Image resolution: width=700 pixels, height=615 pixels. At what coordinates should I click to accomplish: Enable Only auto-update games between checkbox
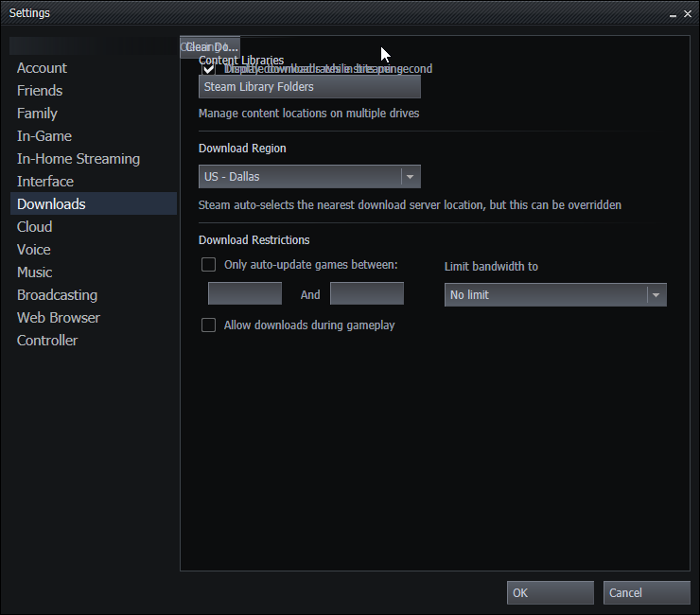click(x=208, y=264)
